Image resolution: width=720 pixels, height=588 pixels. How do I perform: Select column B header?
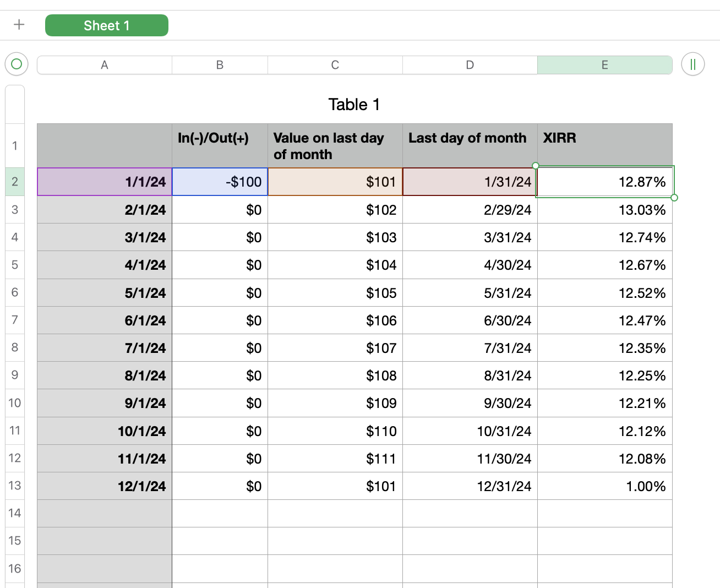220,65
